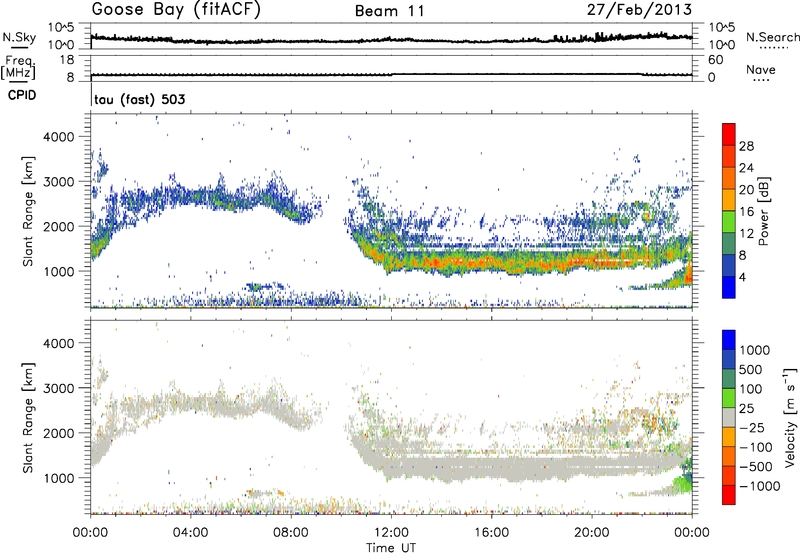This screenshot has width=800, height=554.
Task: Pick the red segment atop the power colorbar
Action: click(729, 135)
